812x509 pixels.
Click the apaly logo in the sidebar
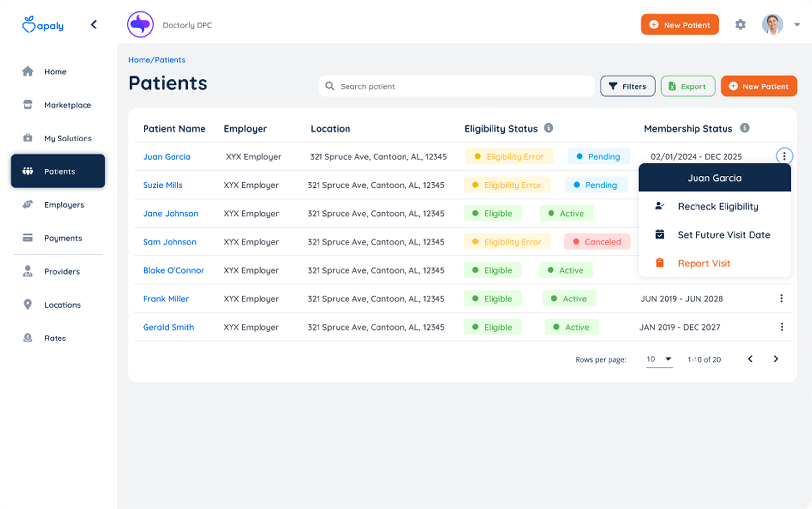(x=43, y=25)
